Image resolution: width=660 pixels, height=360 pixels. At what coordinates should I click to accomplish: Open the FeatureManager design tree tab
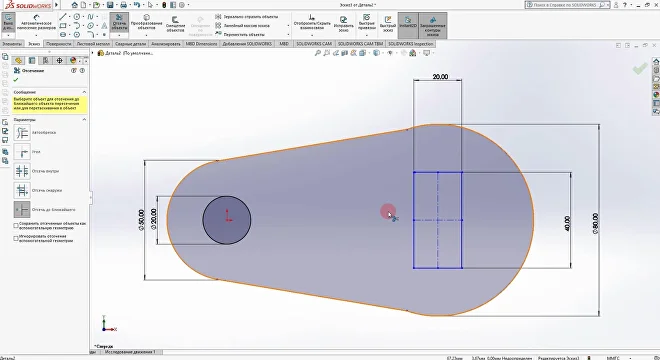[x=19, y=61]
